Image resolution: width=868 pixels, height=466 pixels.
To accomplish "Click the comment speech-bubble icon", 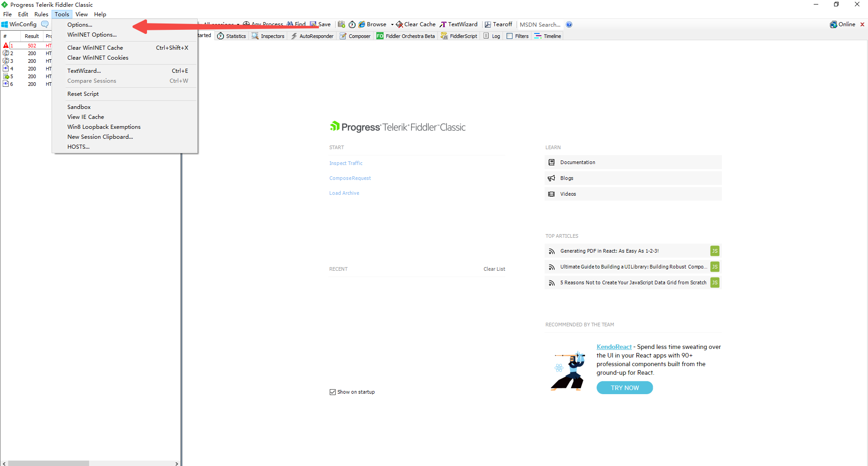I will (45, 24).
